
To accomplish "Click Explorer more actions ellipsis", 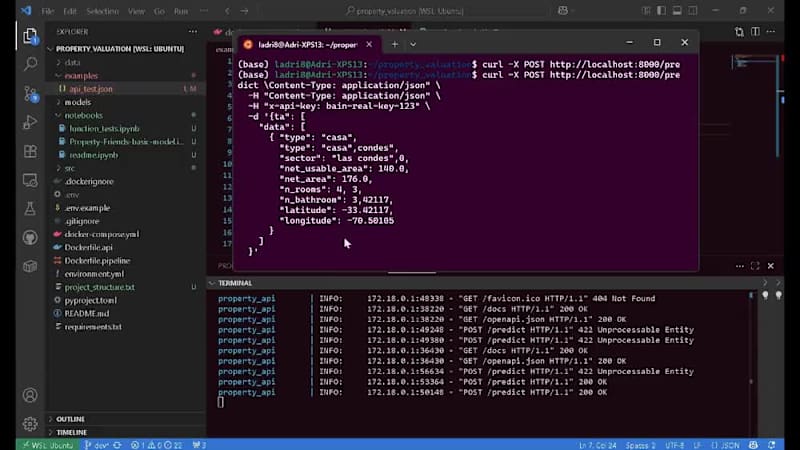I will pos(193,32).
